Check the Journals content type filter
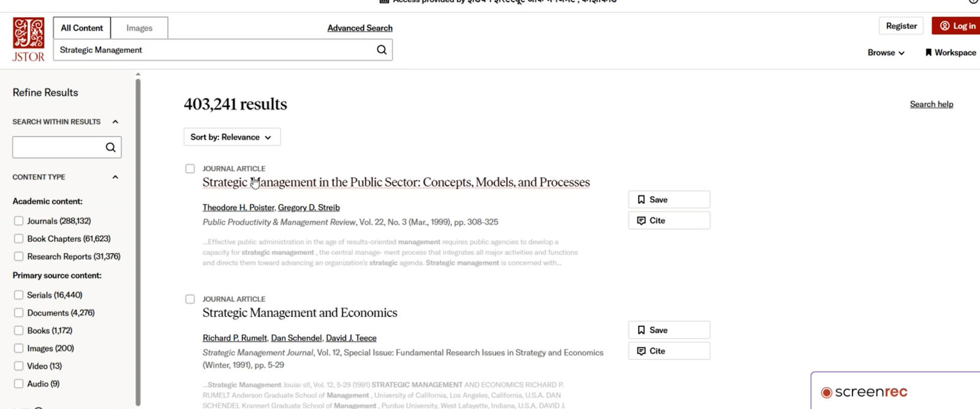 pyautogui.click(x=19, y=221)
